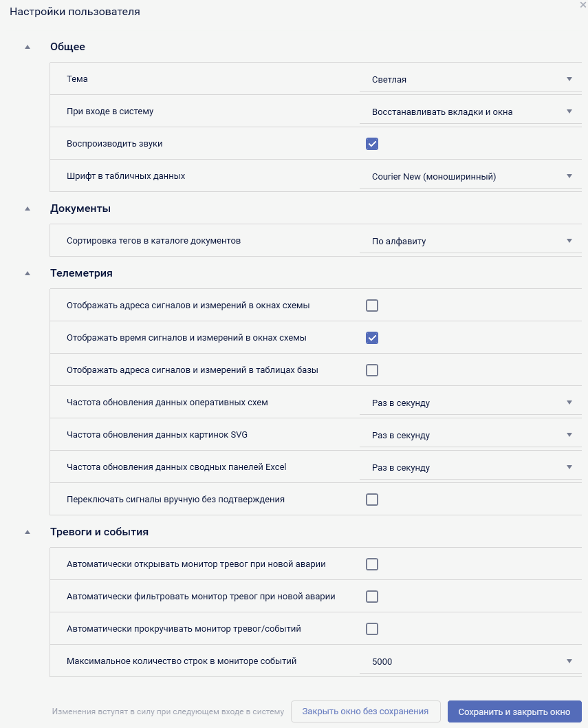Viewport: 588px width, 728px height.
Task: Collapse the Общее section
Action: (28, 47)
